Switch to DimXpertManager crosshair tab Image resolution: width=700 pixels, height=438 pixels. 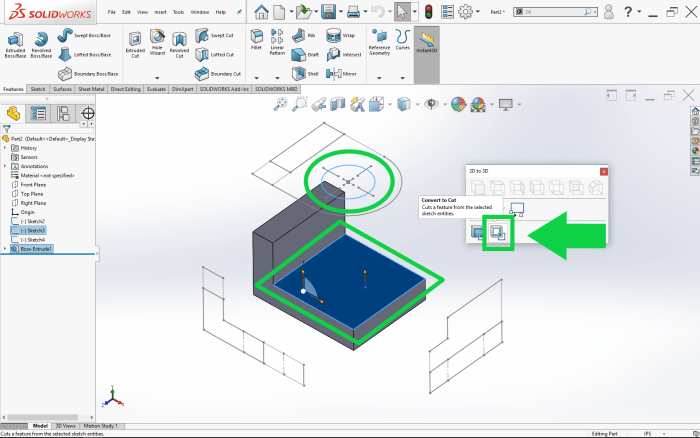pyautogui.click(x=88, y=114)
